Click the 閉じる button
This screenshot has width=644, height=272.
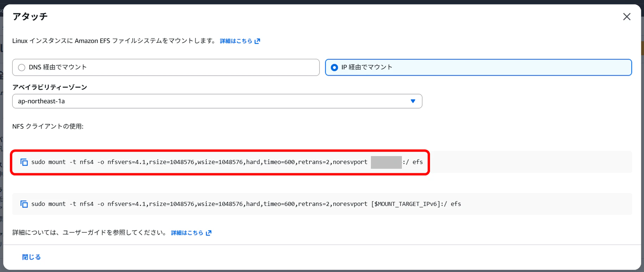pyautogui.click(x=31, y=257)
